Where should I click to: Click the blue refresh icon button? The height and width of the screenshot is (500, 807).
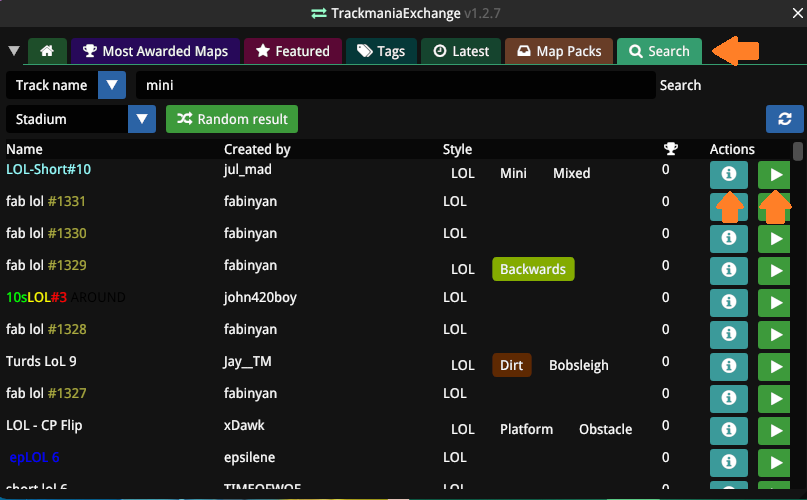coord(784,119)
